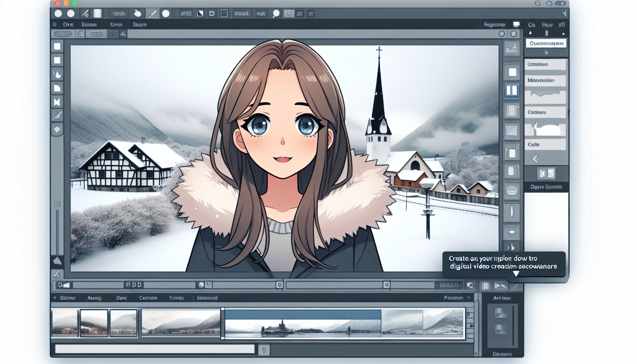Click the round knob on the HDD slider
The height and width of the screenshot is (364, 637).
click(201, 285)
